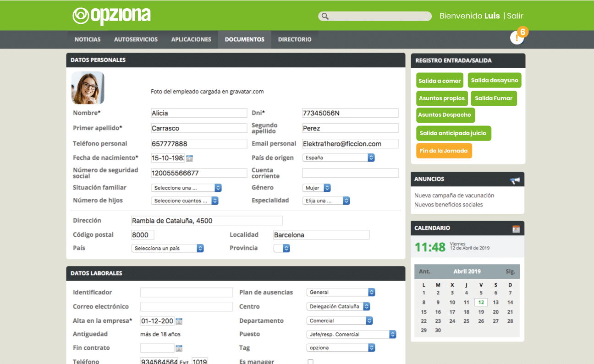Open the calendar picker for Alta en la empresa
This screenshot has width=594, height=364.
(179, 321)
